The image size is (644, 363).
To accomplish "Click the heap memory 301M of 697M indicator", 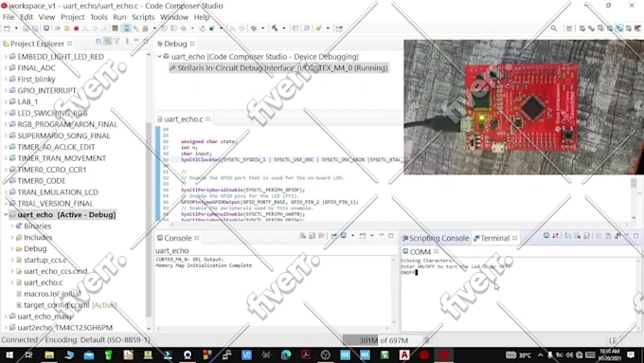I will tap(384, 340).
